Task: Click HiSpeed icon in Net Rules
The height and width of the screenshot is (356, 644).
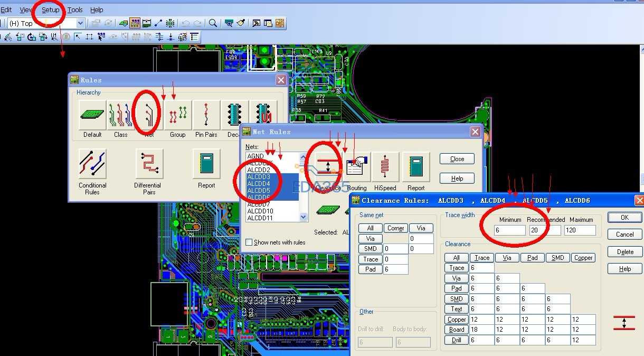Action: click(x=385, y=167)
